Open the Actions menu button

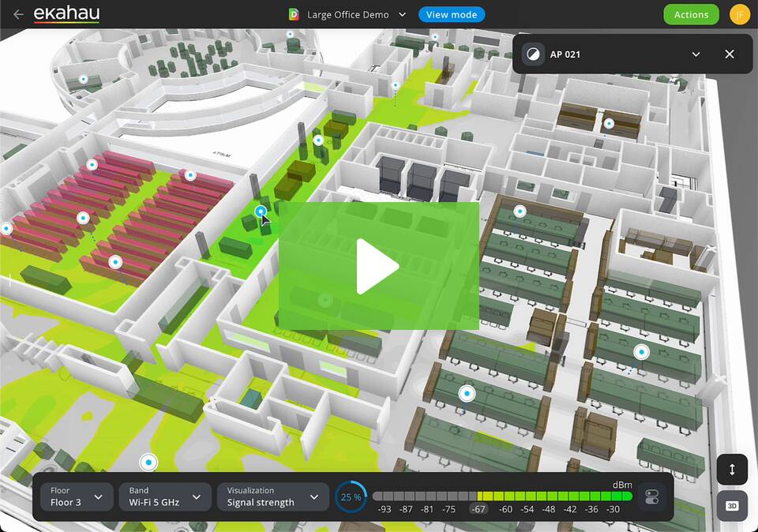click(692, 14)
